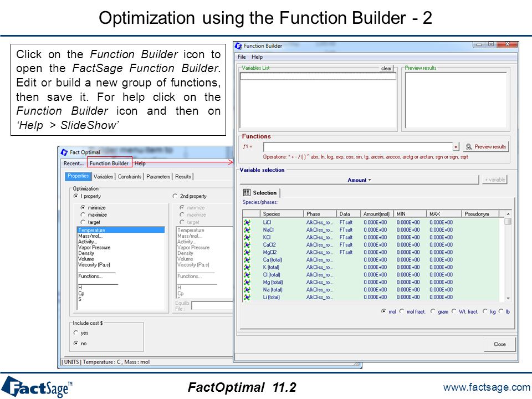Click the Na (total) row icon

247,290
